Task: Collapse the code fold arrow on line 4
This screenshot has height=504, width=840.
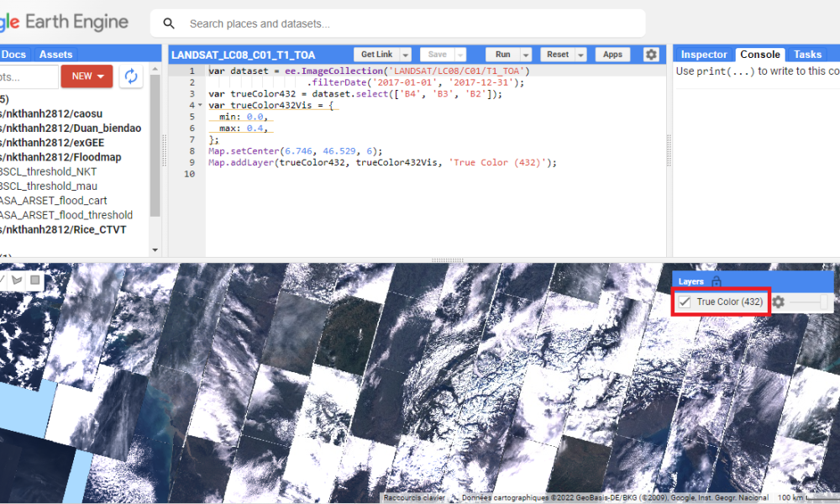Action: 201,105
